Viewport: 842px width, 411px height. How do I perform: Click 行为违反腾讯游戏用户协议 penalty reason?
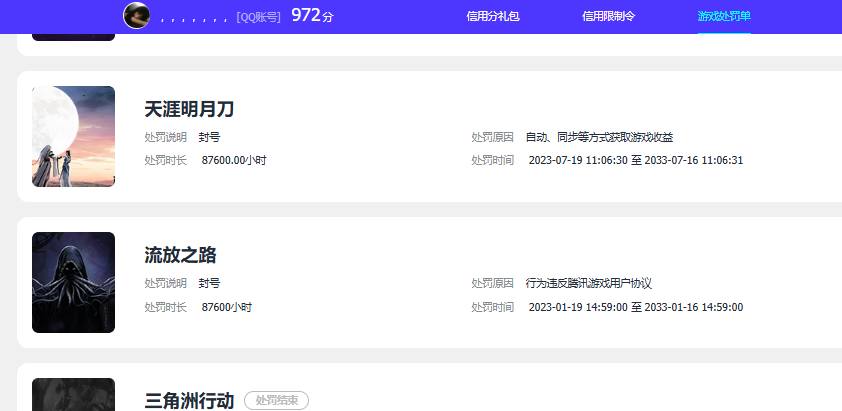click(x=589, y=283)
